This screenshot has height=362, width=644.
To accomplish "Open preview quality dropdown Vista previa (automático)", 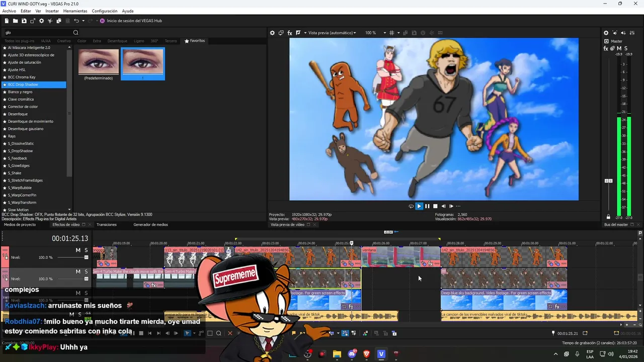I will tap(332, 33).
